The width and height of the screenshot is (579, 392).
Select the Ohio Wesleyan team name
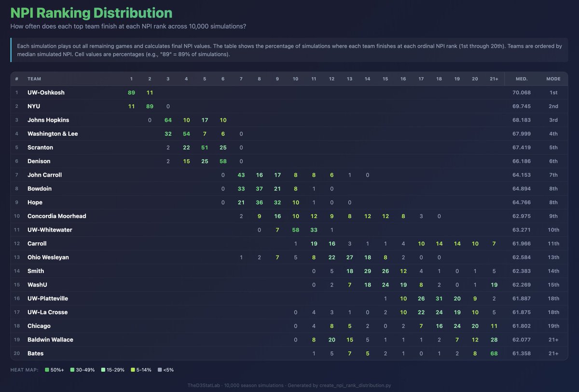[48, 257]
